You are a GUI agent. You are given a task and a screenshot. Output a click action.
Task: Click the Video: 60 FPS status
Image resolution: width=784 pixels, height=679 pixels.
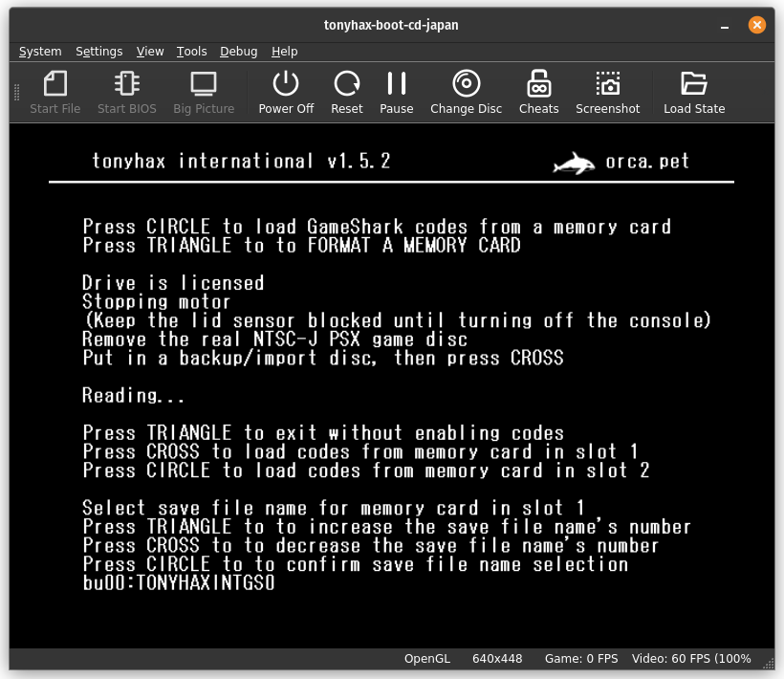(691, 659)
